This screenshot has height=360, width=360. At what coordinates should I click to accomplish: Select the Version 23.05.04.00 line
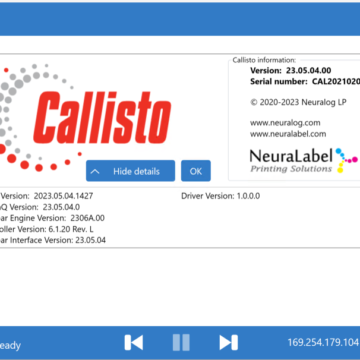pos(291,71)
